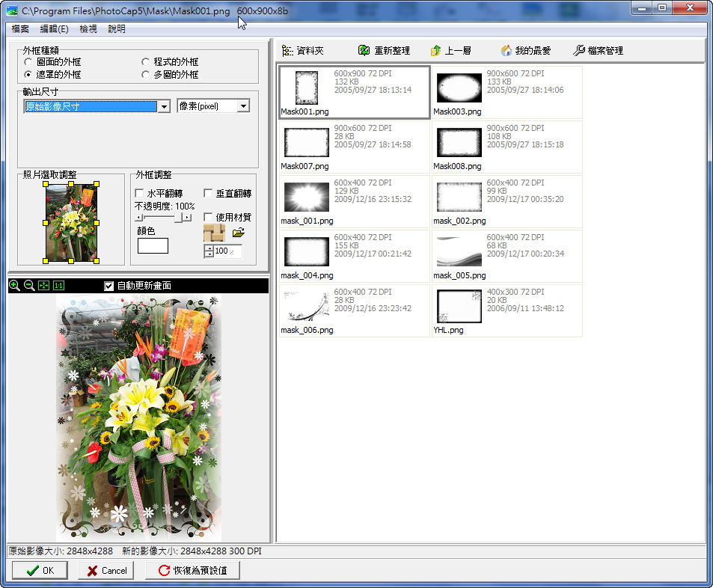The height and width of the screenshot is (588, 713).
Task: Open the 檢視 menu
Action: [x=88, y=29]
